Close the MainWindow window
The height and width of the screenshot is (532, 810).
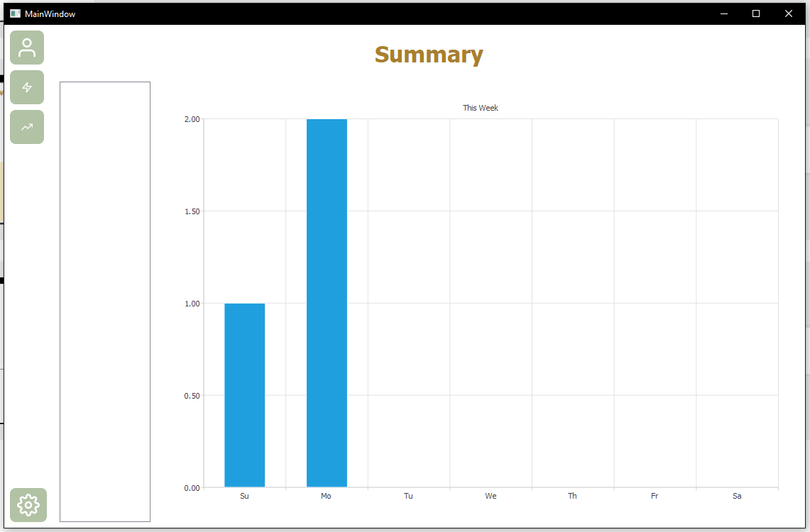(788, 14)
